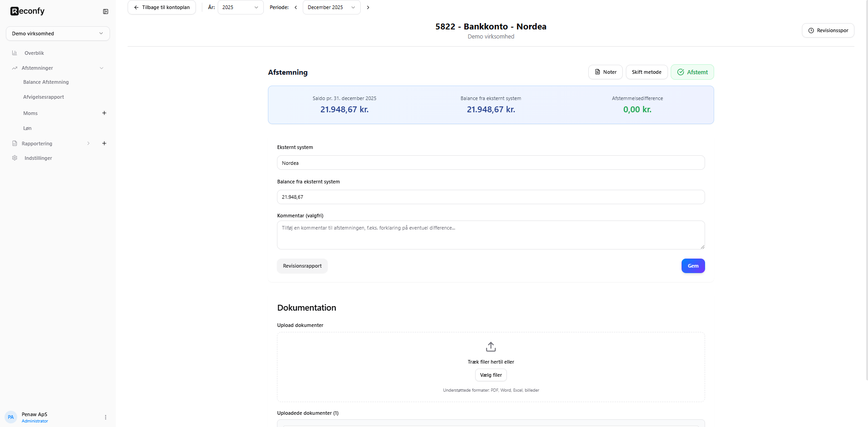Screen dimensions: 868x427
Task: Click Tilbage til kontoplan button
Action: click(x=162, y=7)
